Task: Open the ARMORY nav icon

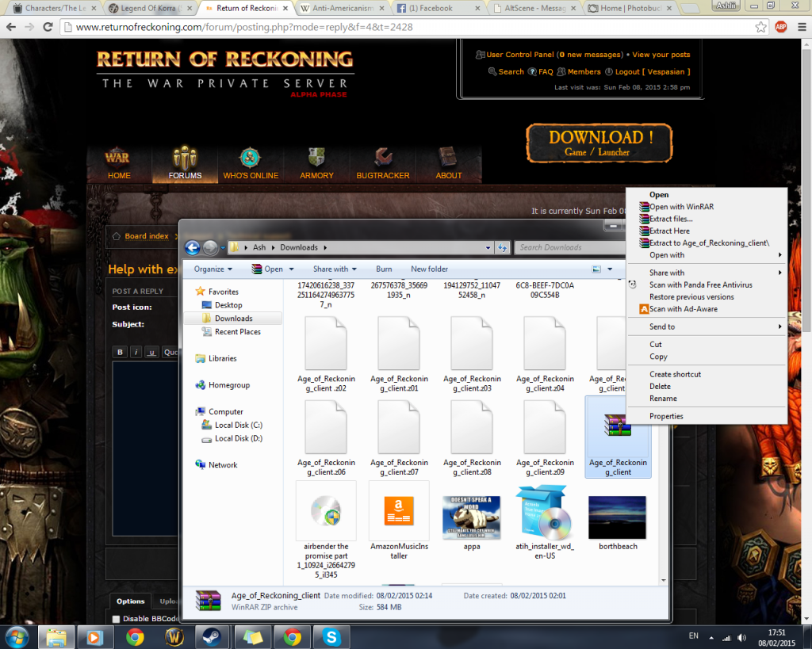Action: click(316, 164)
